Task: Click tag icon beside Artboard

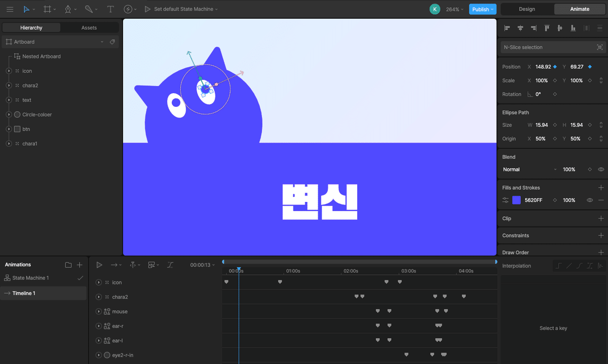Action: click(112, 42)
